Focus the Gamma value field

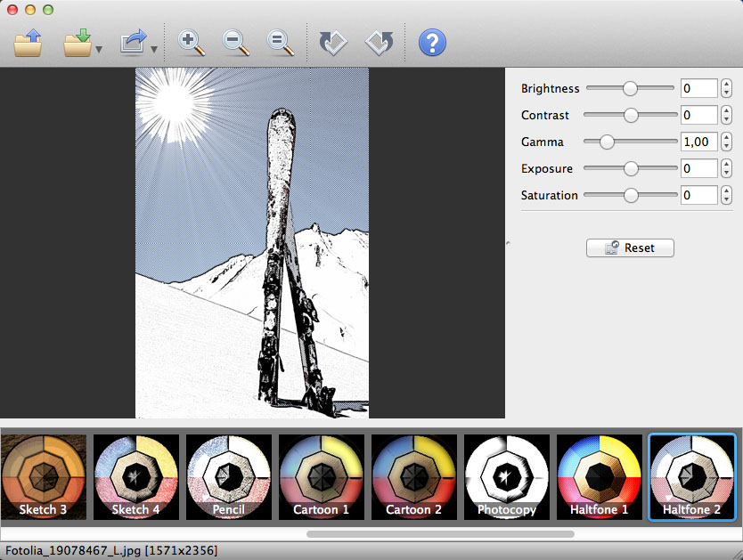coord(699,142)
